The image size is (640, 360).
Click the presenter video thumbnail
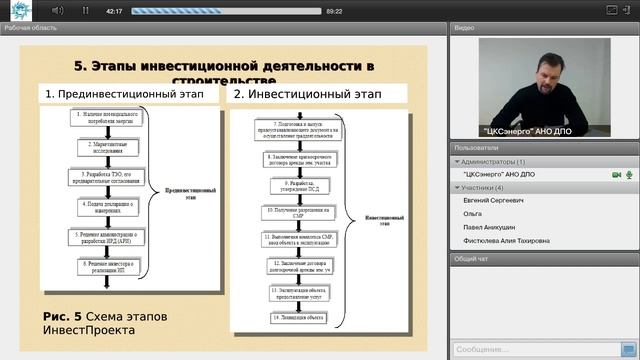544,87
